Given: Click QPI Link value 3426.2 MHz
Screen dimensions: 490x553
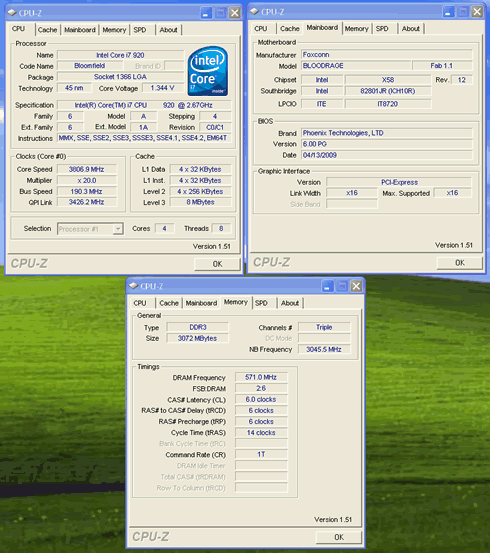Looking at the screenshot, I should pos(86,202).
